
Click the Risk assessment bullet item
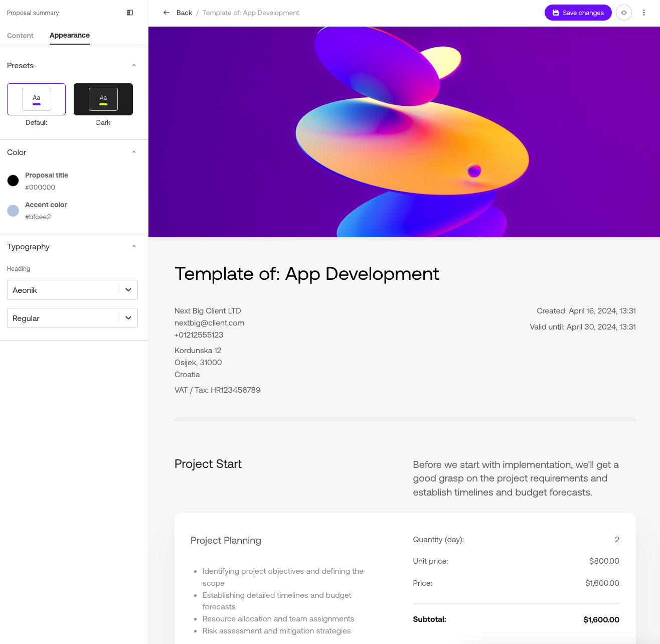(x=277, y=631)
